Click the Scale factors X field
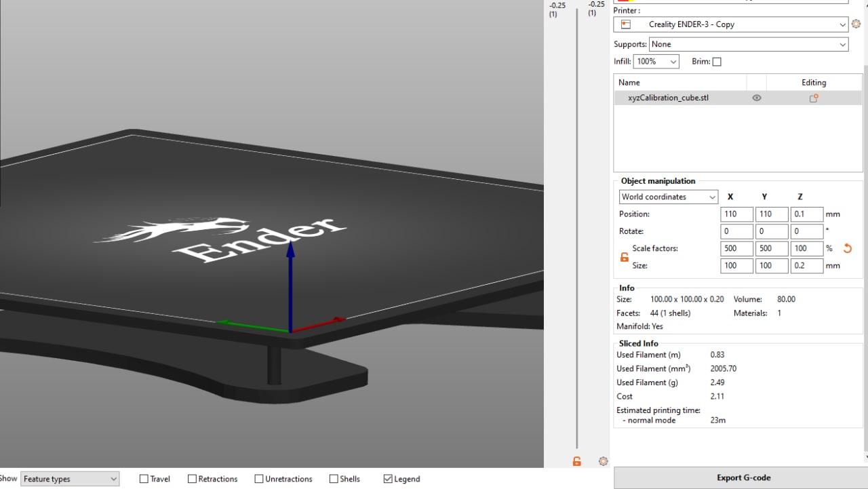868x489 pixels. click(737, 249)
